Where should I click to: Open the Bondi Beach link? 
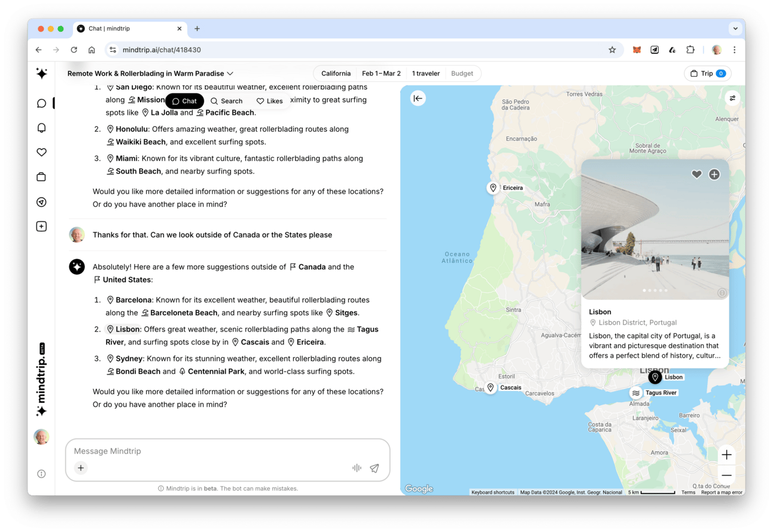click(x=133, y=372)
